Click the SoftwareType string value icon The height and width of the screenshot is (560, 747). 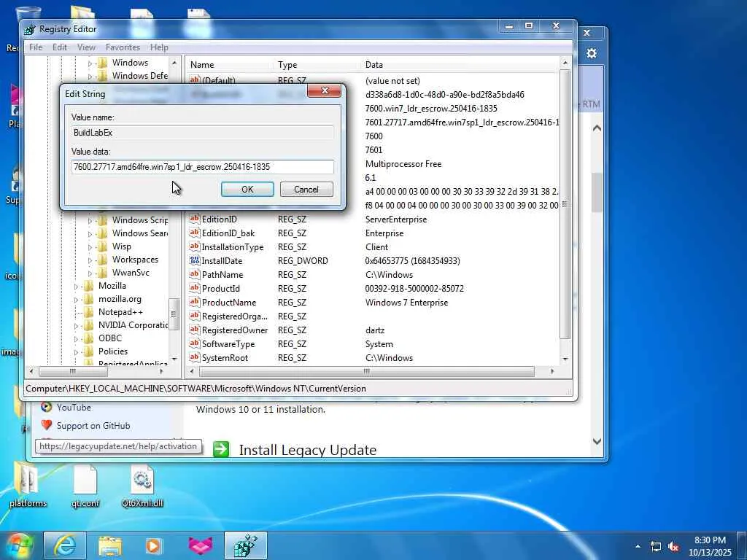(194, 343)
